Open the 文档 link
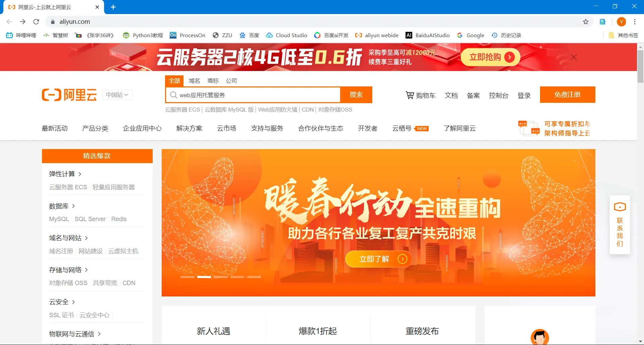The image size is (644, 345). pos(451,95)
